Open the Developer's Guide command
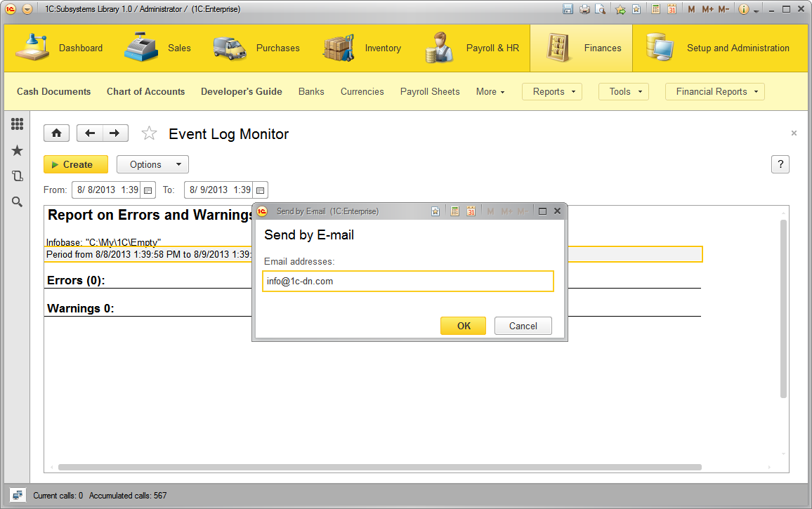 coord(242,92)
